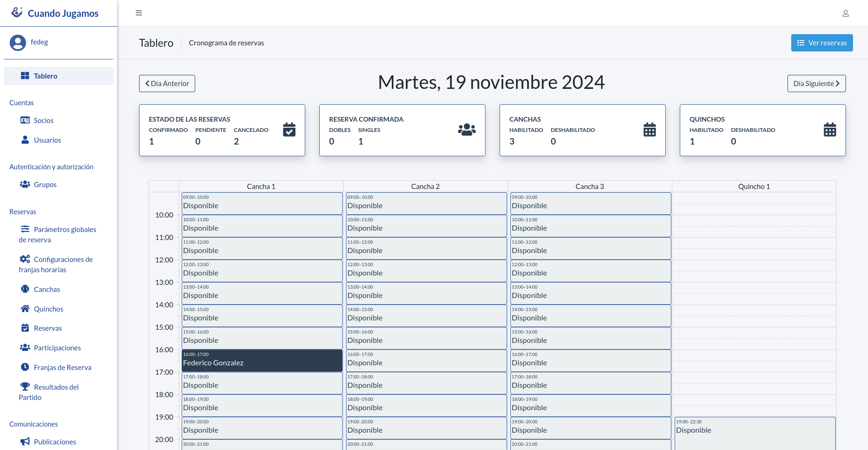Image resolution: width=868 pixels, height=450 pixels.
Task: Toggle the hamburger sidebar menu
Action: [139, 13]
